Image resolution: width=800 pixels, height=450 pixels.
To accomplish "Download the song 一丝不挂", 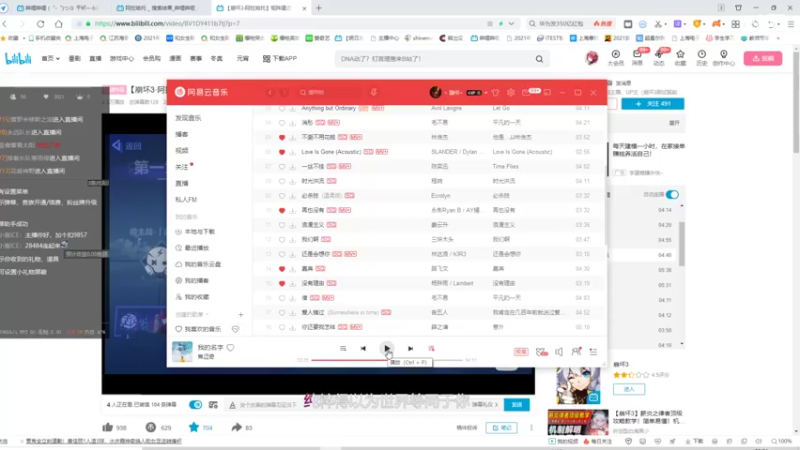I will (292, 167).
